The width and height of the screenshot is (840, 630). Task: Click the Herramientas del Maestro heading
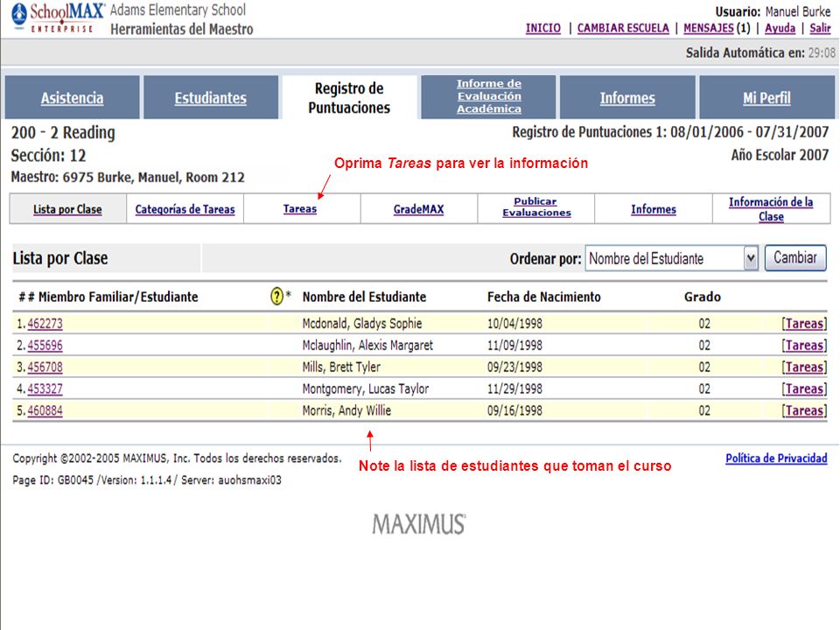(x=182, y=29)
